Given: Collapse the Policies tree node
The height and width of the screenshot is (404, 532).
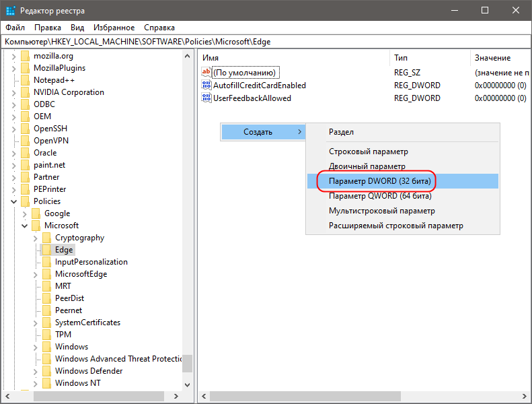Looking at the screenshot, I should pyautogui.click(x=14, y=201).
